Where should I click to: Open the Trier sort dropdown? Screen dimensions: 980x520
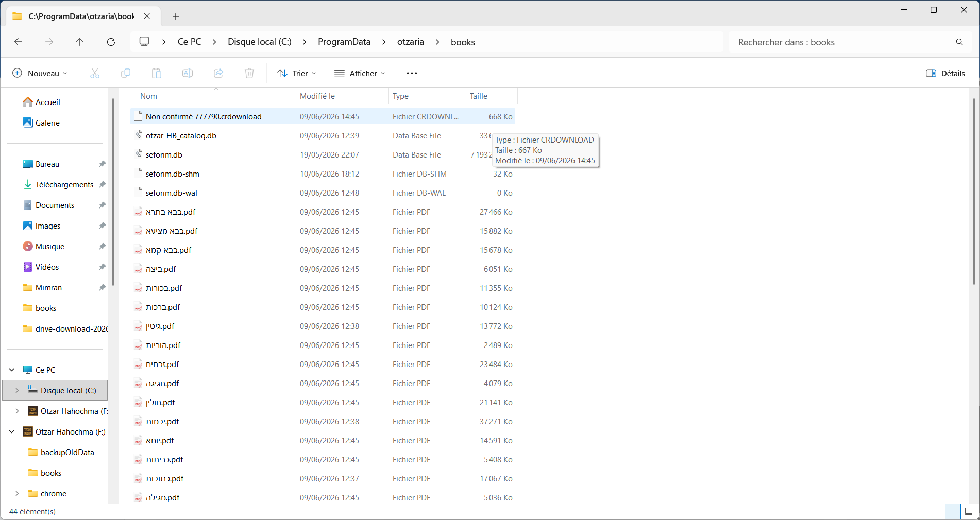coord(296,73)
